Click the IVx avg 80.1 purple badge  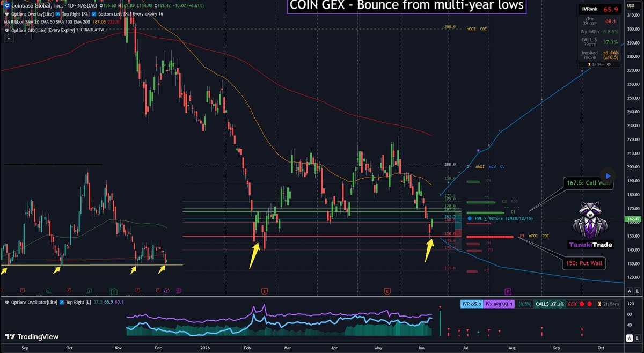pyautogui.click(x=500, y=304)
